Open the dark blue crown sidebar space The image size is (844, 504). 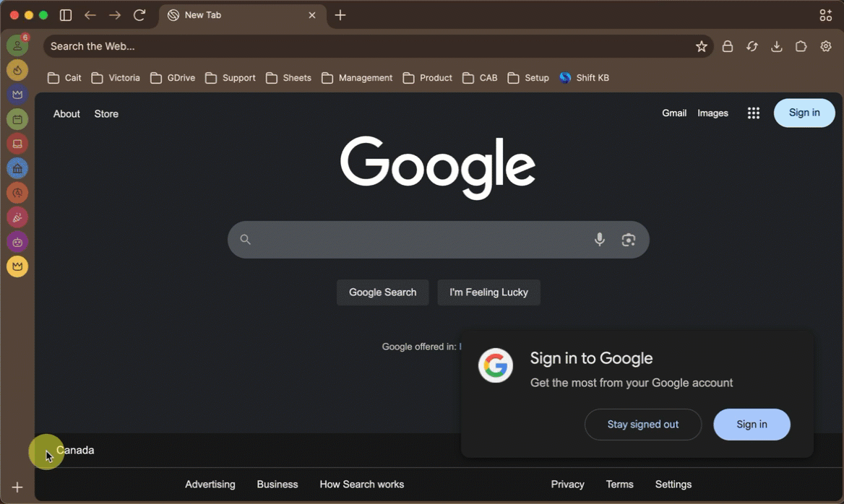pos(17,95)
